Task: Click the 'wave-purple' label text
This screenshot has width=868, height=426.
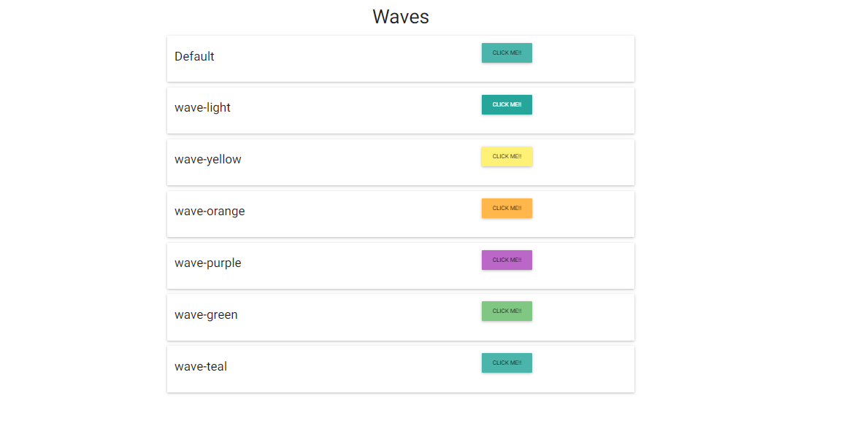Action: (207, 263)
